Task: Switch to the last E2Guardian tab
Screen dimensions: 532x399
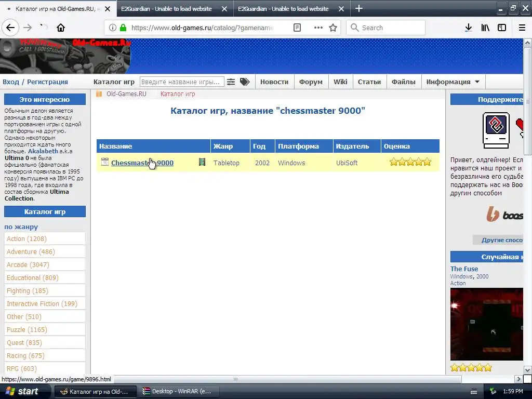Action: click(x=283, y=9)
